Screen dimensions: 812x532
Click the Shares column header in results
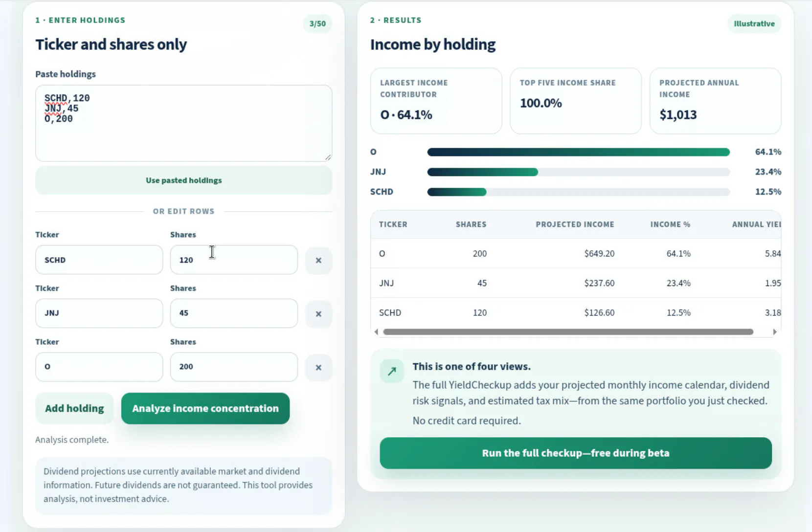pos(471,224)
